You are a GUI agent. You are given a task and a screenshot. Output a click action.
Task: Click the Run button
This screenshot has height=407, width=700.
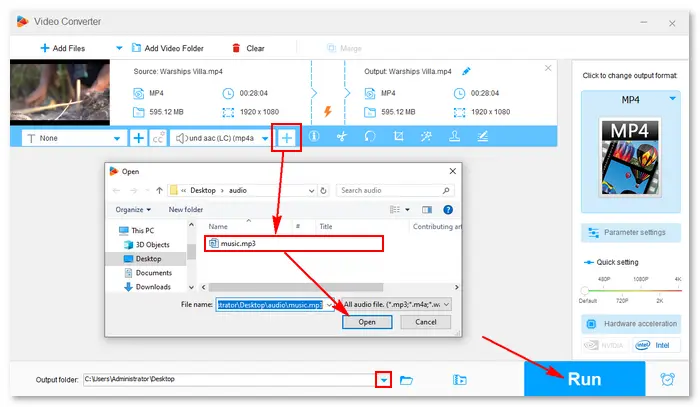[584, 379]
